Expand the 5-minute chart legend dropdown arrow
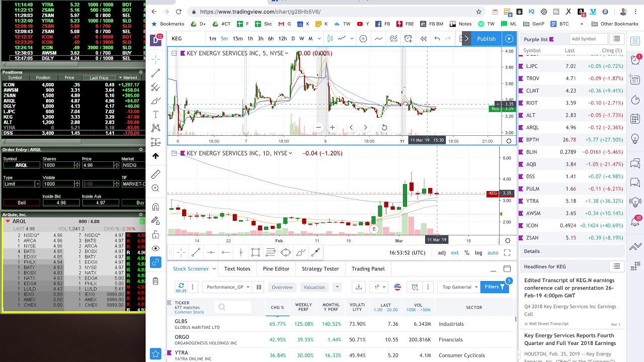The image size is (644, 362). point(286,53)
